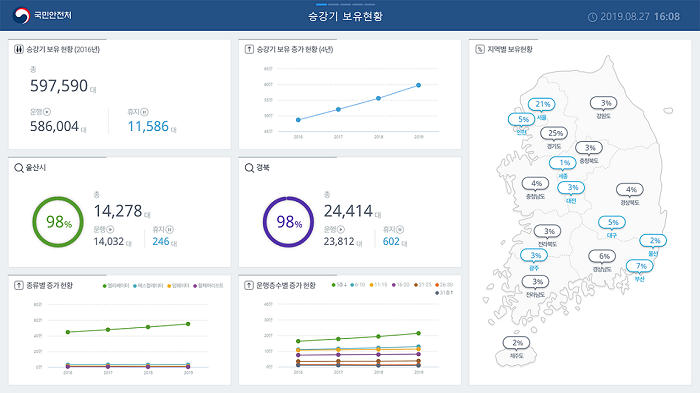Click the 국민안전처 logo emblem

coord(21,16)
